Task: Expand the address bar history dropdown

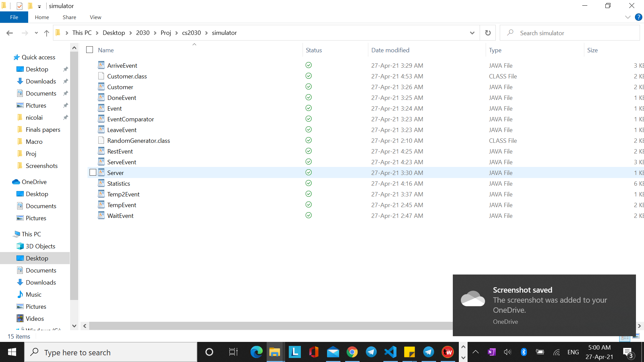Action: (472, 33)
